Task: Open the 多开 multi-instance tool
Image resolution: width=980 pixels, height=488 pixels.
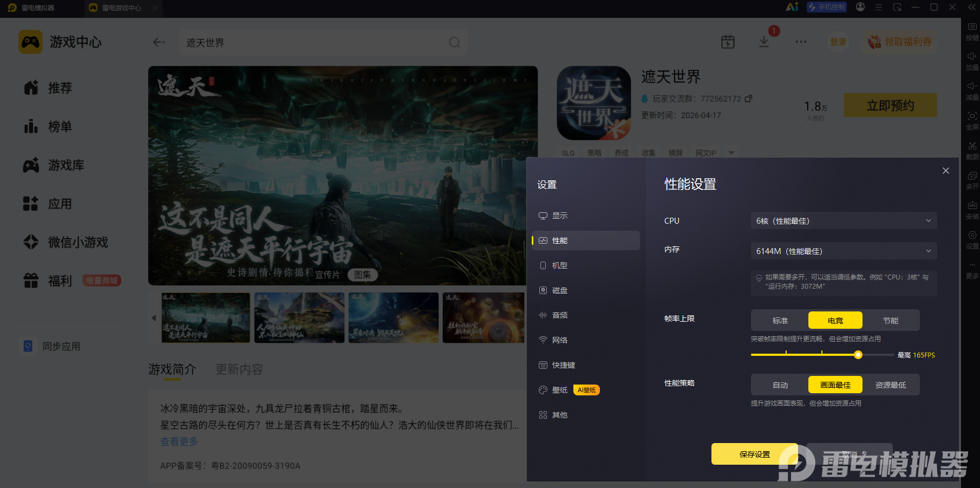Action: (972, 180)
